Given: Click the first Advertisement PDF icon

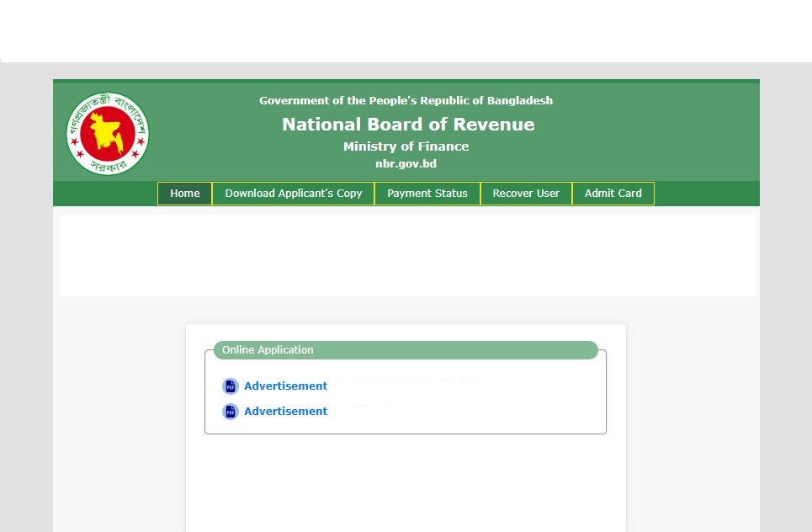Looking at the screenshot, I should point(231,386).
